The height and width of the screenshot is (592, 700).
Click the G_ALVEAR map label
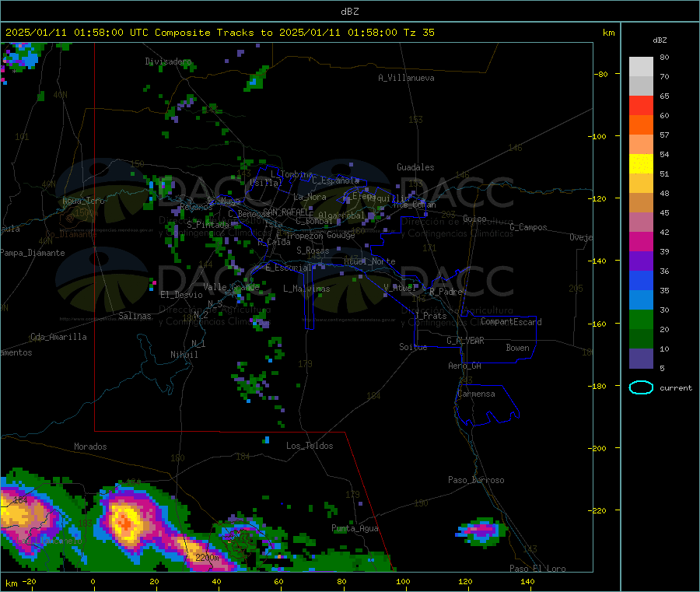465,341
